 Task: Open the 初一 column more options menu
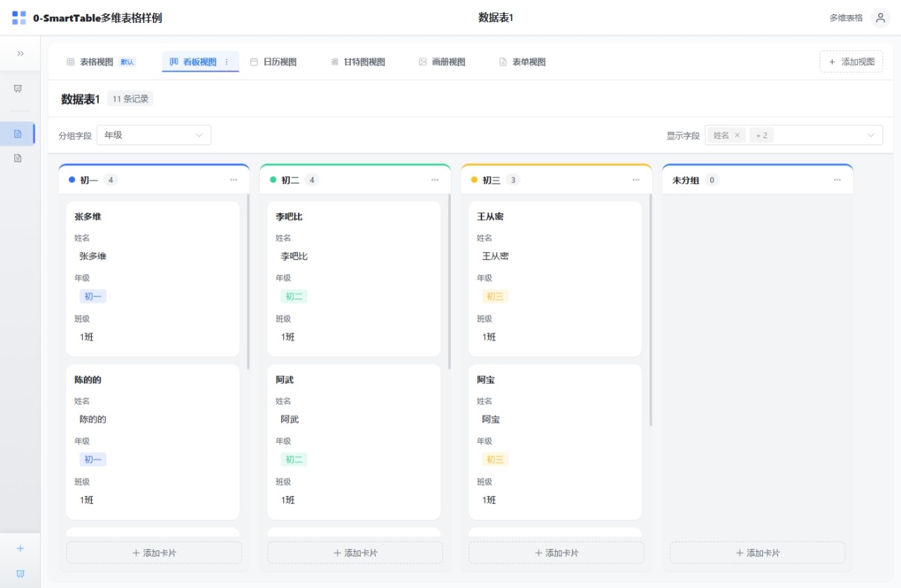click(x=233, y=180)
